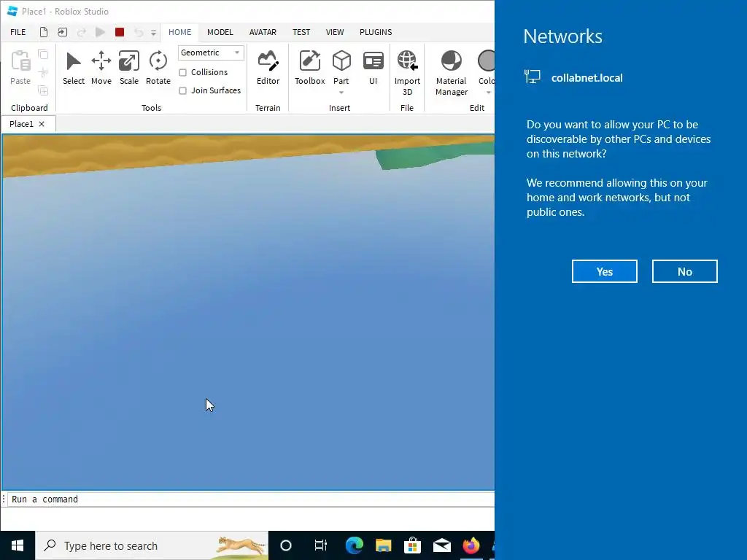Click the Run a command input bar

[x=252, y=499]
